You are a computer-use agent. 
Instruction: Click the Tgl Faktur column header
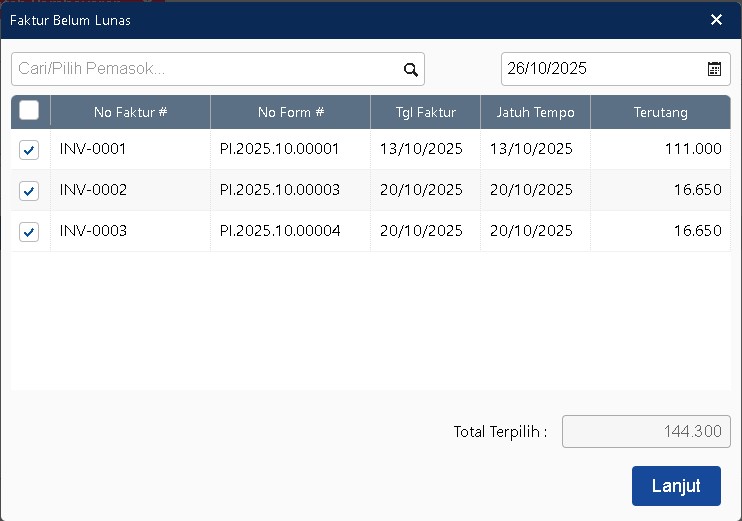pyautogui.click(x=425, y=112)
